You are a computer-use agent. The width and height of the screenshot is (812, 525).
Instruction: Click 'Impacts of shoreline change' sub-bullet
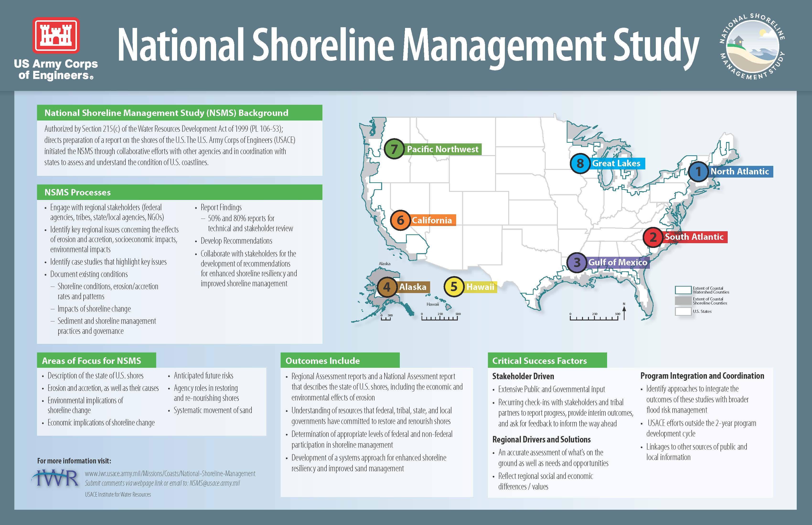[x=94, y=309]
